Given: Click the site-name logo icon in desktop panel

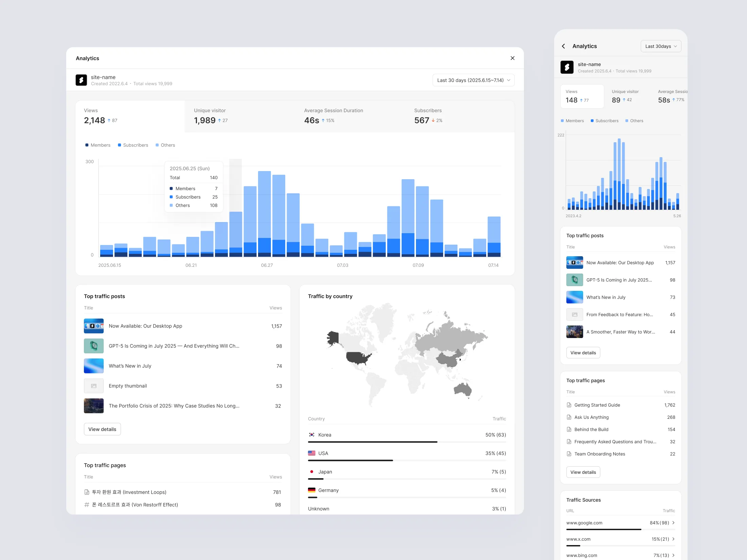Looking at the screenshot, I should tap(81, 80).
